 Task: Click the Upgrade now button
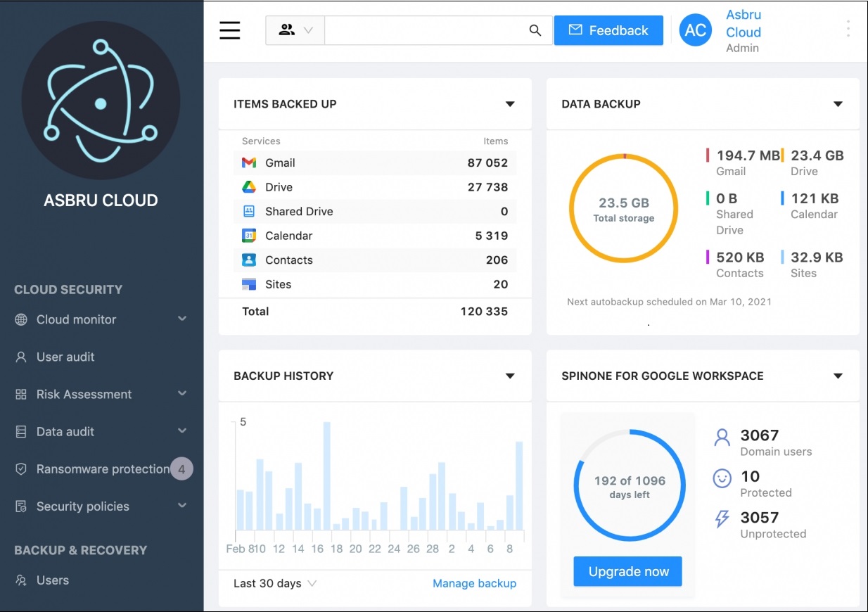click(628, 571)
